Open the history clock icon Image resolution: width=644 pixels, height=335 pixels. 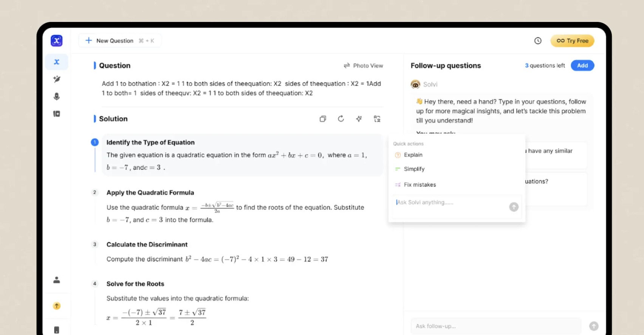tap(538, 41)
